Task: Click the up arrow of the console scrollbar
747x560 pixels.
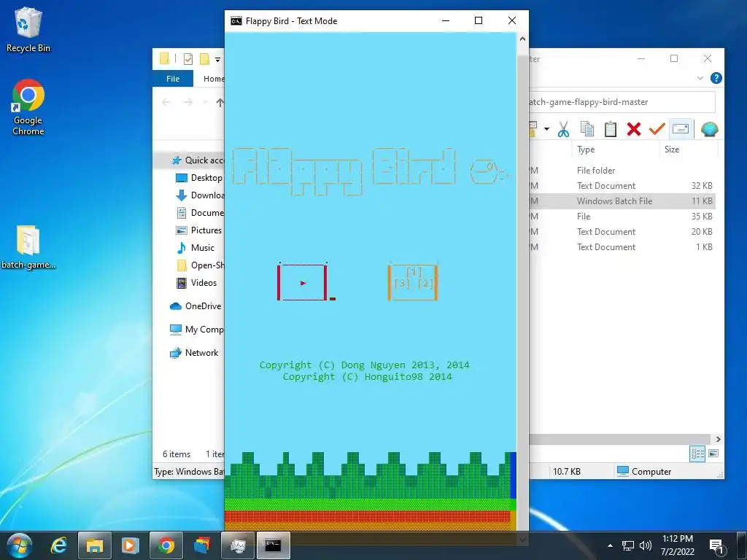Action: click(x=522, y=39)
